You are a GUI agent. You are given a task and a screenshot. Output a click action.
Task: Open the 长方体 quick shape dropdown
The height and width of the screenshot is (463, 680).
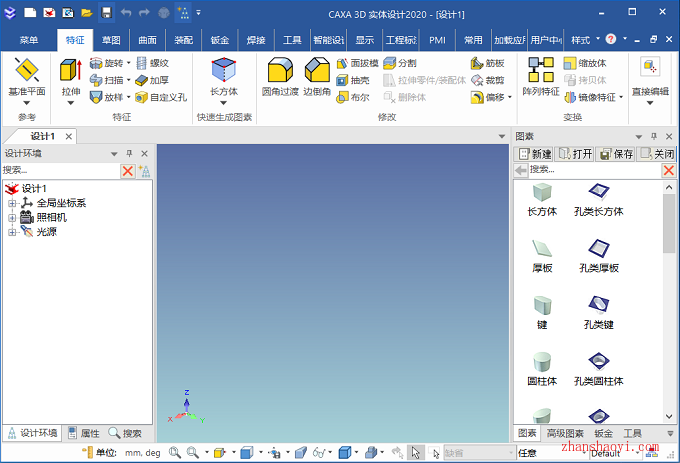[224, 103]
